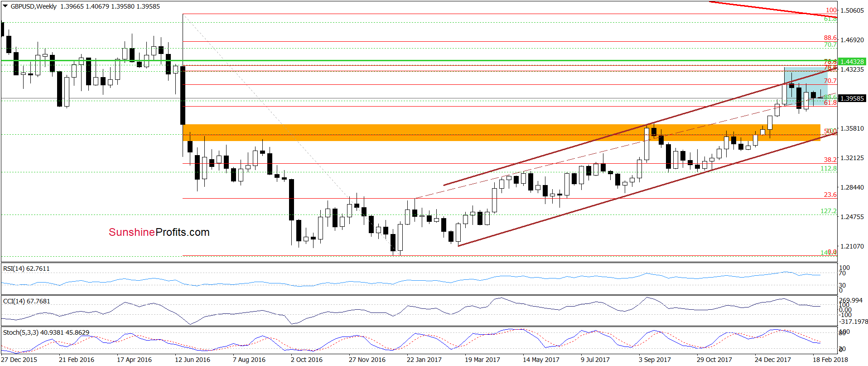The width and height of the screenshot is (868, 366).
Task: Click the 24 Dec 2017 date label
Action: coord(773,360)
